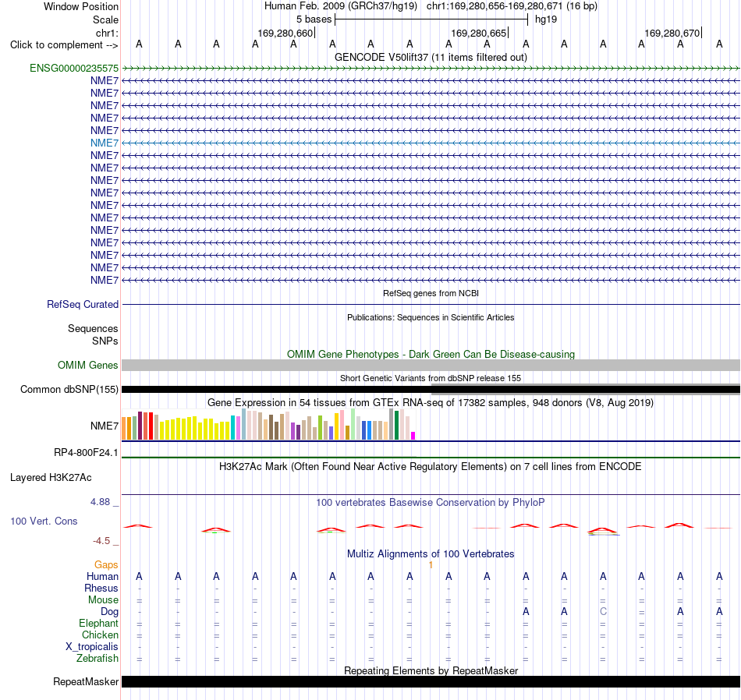Open the OMIM Gene Phenotypes track title

tap(431, 354)
